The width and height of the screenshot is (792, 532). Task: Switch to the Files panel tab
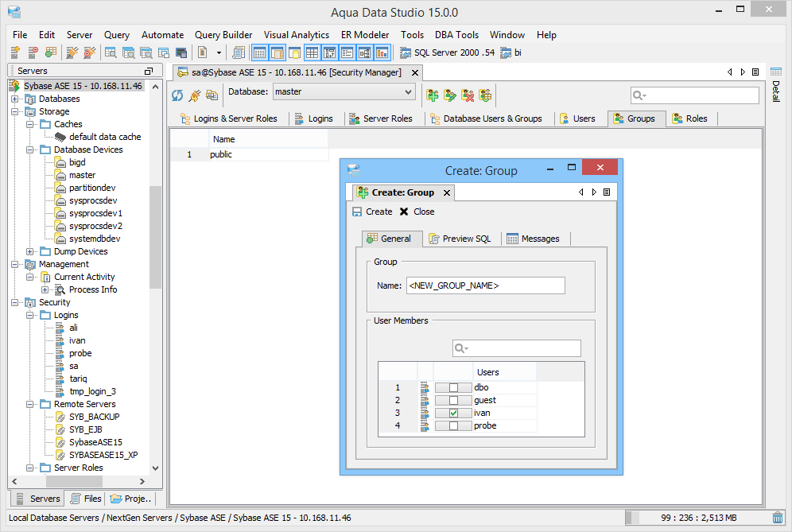click(x=86, y=499)
